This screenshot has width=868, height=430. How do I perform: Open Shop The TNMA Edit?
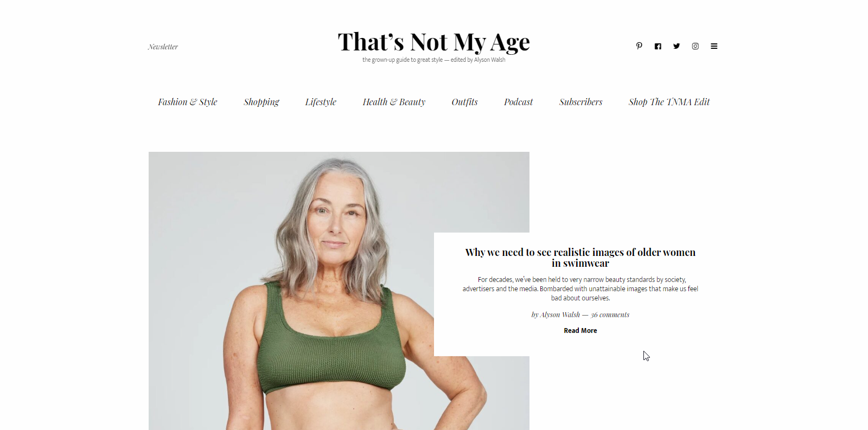(x=669, y=102)
